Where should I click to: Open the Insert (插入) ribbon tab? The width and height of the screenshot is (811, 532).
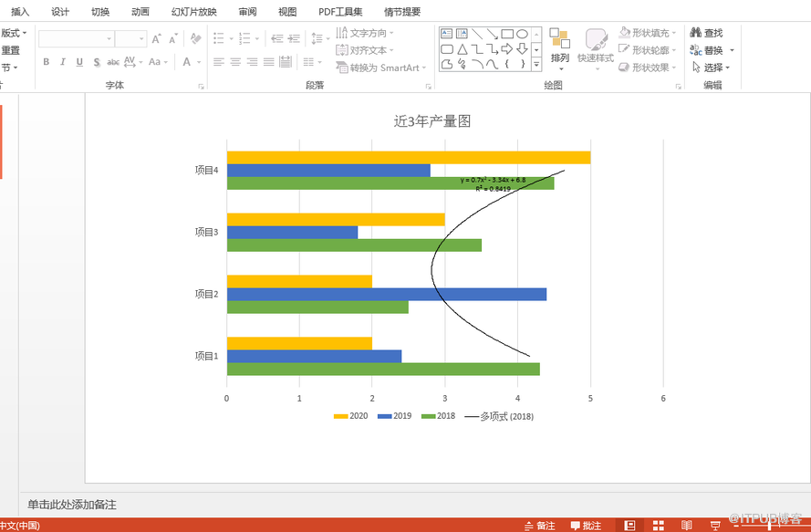[x=20, y=12]
